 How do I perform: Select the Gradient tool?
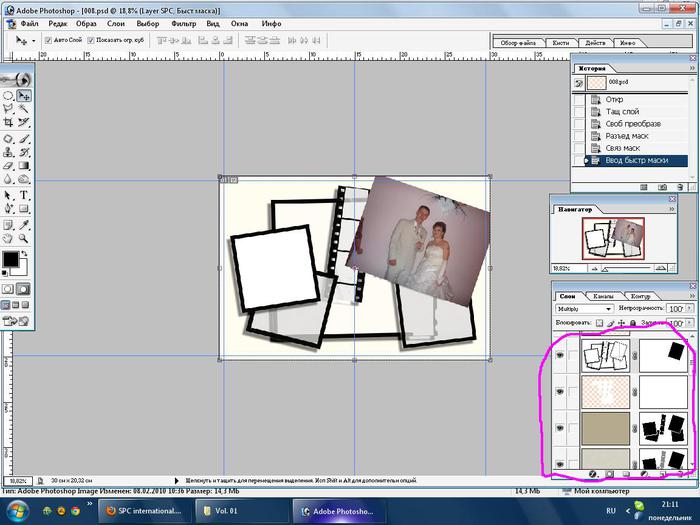(x=23, y=166)
